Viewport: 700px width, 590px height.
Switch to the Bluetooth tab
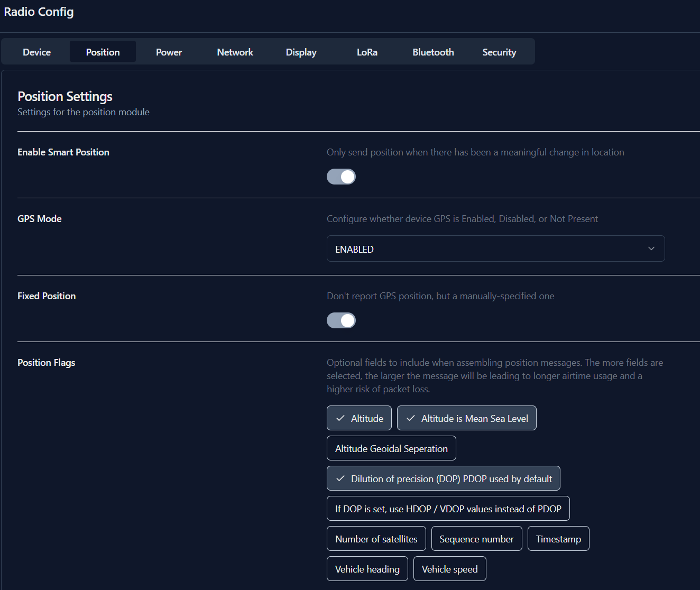433,52
